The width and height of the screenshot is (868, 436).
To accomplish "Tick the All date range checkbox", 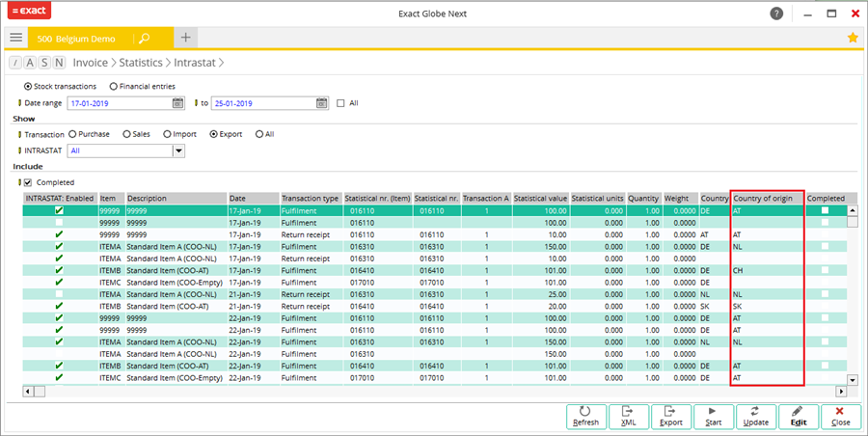I will [x=340, y=103].
